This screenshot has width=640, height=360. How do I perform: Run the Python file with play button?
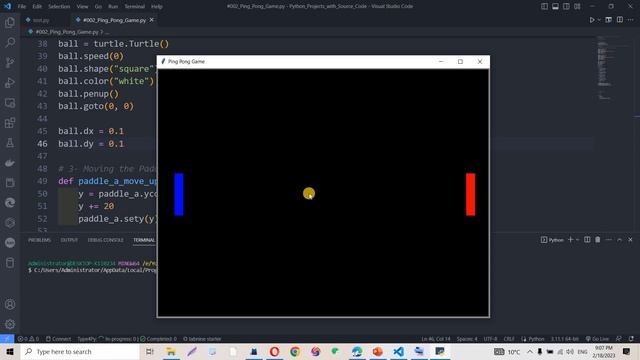(592, 20)
